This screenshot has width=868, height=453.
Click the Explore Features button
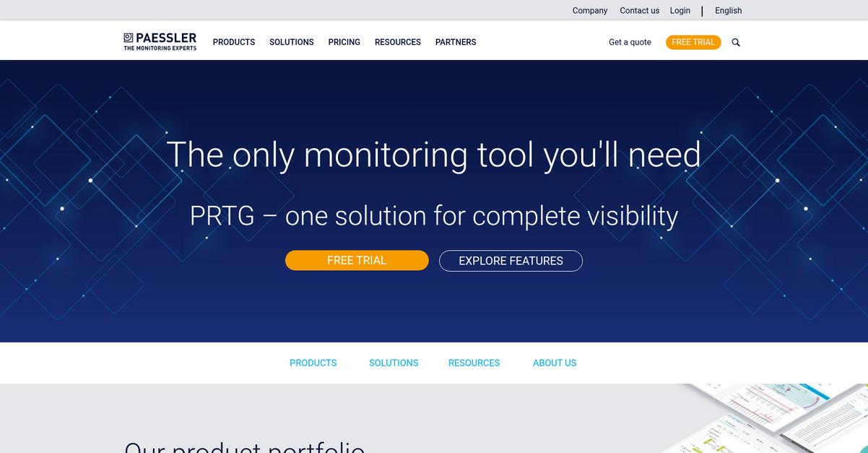pos(511,261)
